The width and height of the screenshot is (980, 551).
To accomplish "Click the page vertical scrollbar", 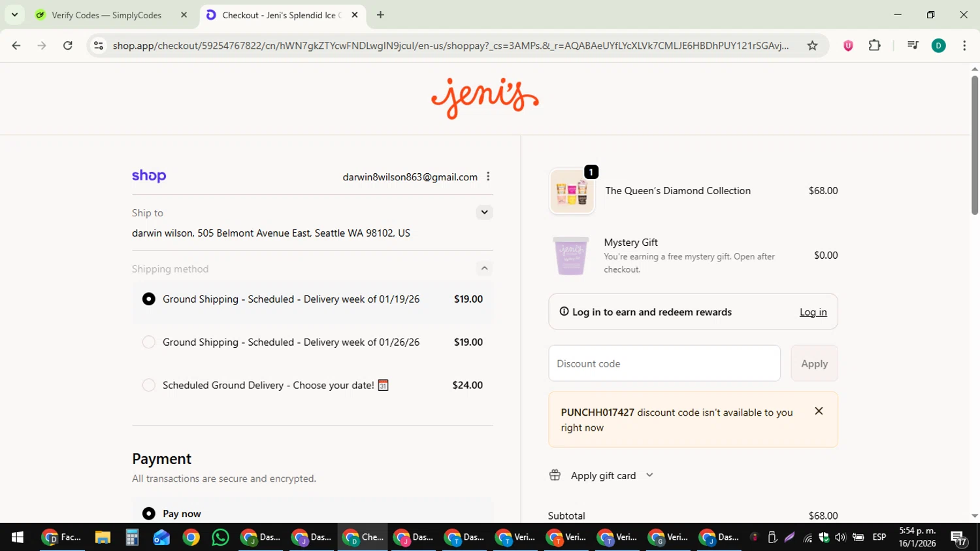I will [x=974, y=145].
